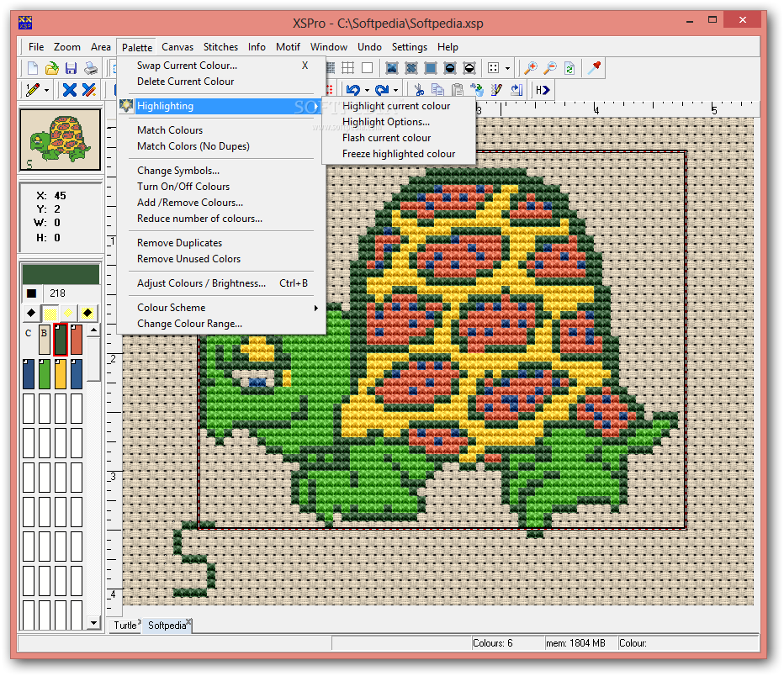Image resolution: width=784 pixels, height=676 pixels.
Task: Select Swap Current Colour...
Action: (187, 66)
